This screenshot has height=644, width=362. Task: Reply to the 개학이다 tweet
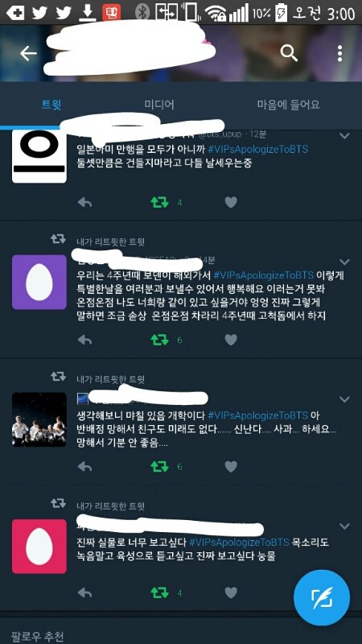(x=84, y=467)
